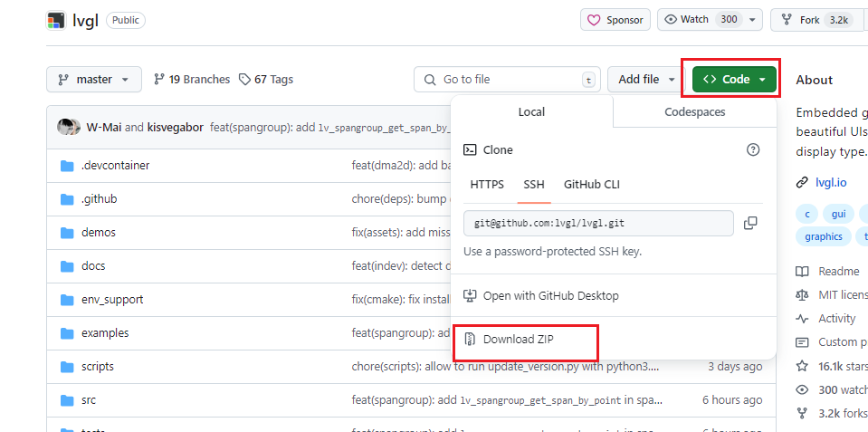868x432 pixels.
Task: Switch to the Codespaces tab
Action: (x=695, y=112)
